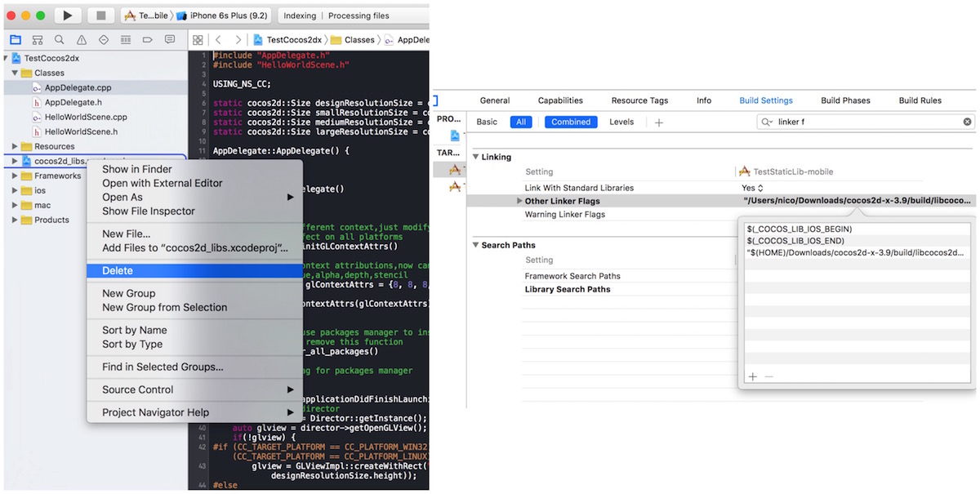Enable the Combined settings view
Viewport: 980px width, 494px height.
pyautogui.click(x=570, y=122)
